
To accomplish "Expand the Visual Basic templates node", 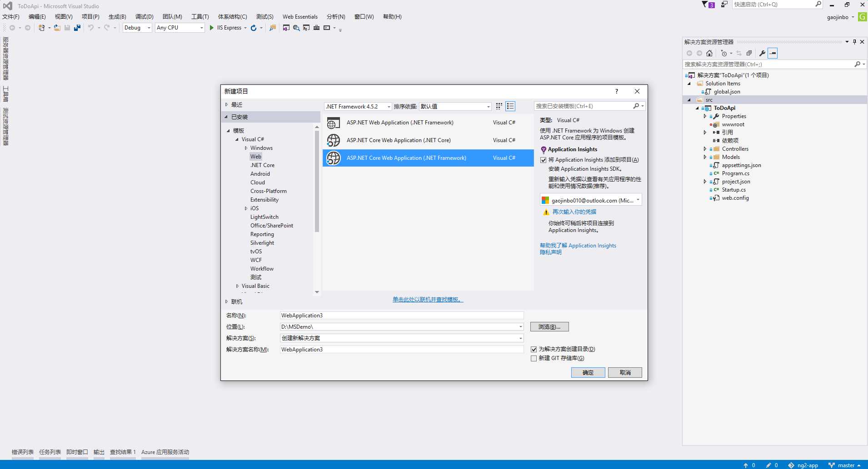I will (237, 286).
